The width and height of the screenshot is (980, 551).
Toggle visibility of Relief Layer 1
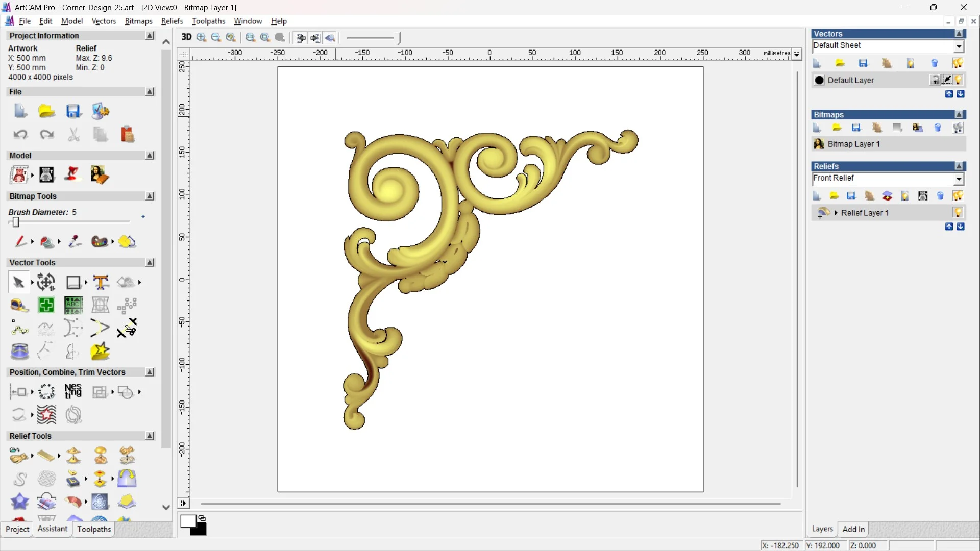pos(958,212)
